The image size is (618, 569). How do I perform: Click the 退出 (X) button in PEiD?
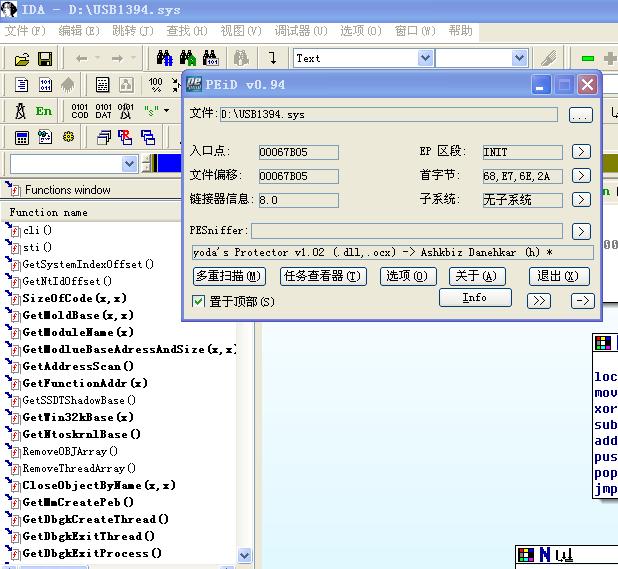pyautogui.click(x=559, y=276)
